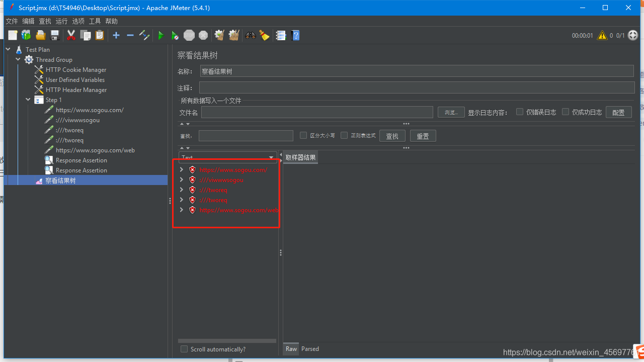Click the yellow warning triangle icon
This screenshot has width=644, height=362.
pos(602,35)
